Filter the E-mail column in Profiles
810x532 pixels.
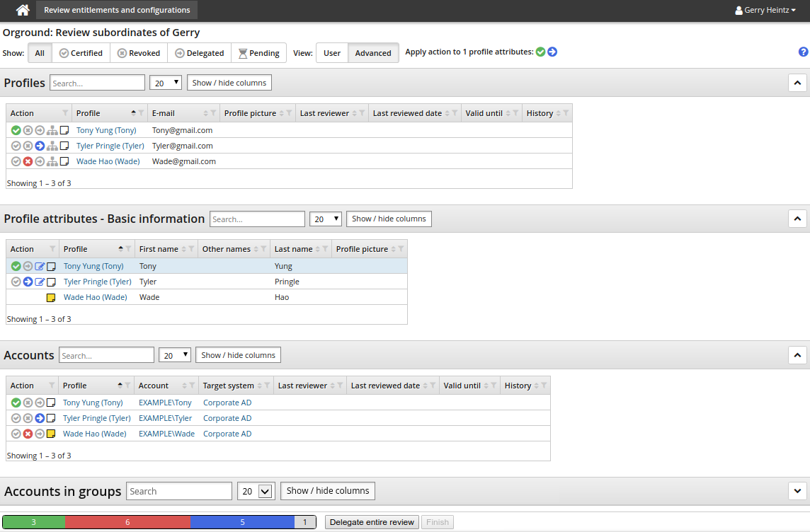tap(213, 113)
